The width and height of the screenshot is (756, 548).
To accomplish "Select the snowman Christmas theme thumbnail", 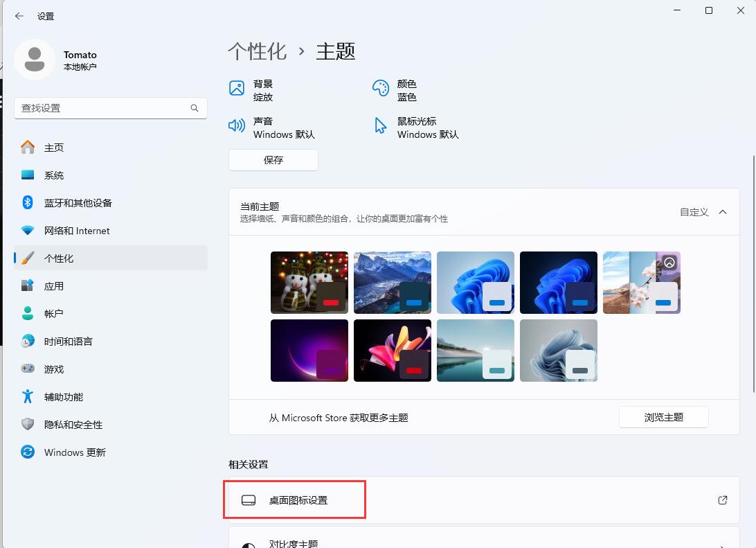I will (x=309, y=283).
